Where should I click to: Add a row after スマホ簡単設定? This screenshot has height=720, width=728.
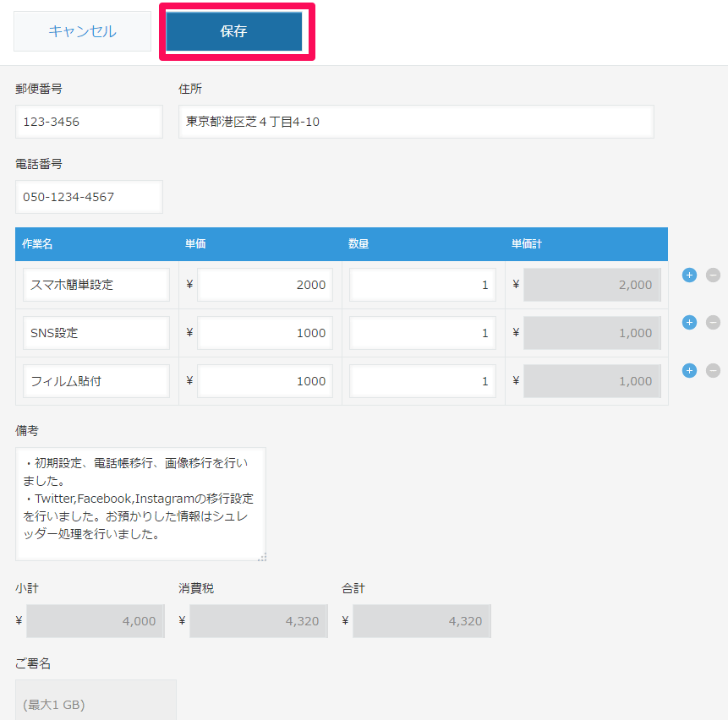pos(689,275)
